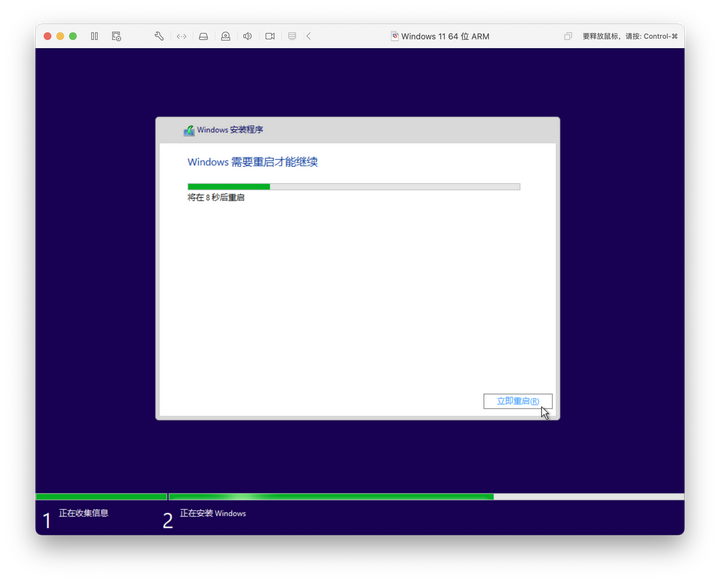Image resolution: width=720 pixels, height=582 pixels.
Task: Click the Windows 11 64 位 ARM title
Action: 445,36
